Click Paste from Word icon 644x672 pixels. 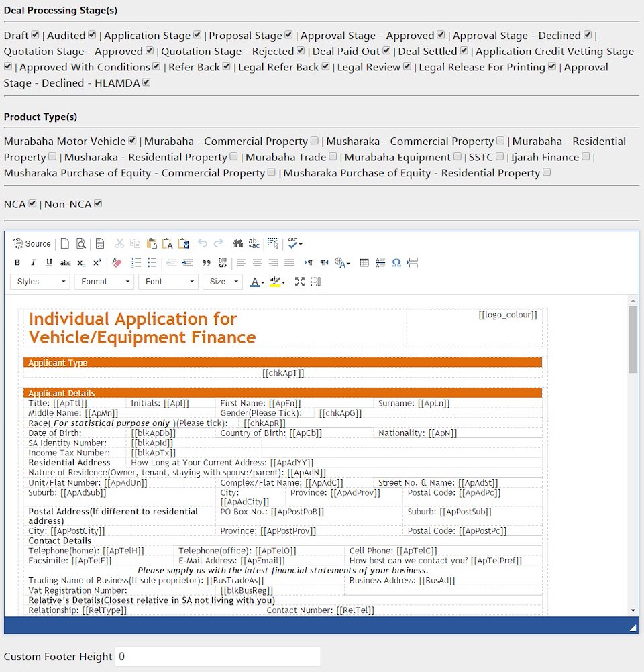(x=184, y=244)
